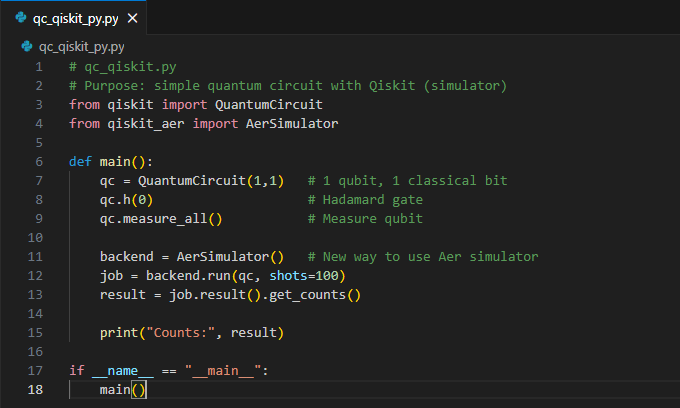Open the qc_qiskit_py.py breadcrumb item
This screenshot has height=408, width=680.
[x=81, y=46]
